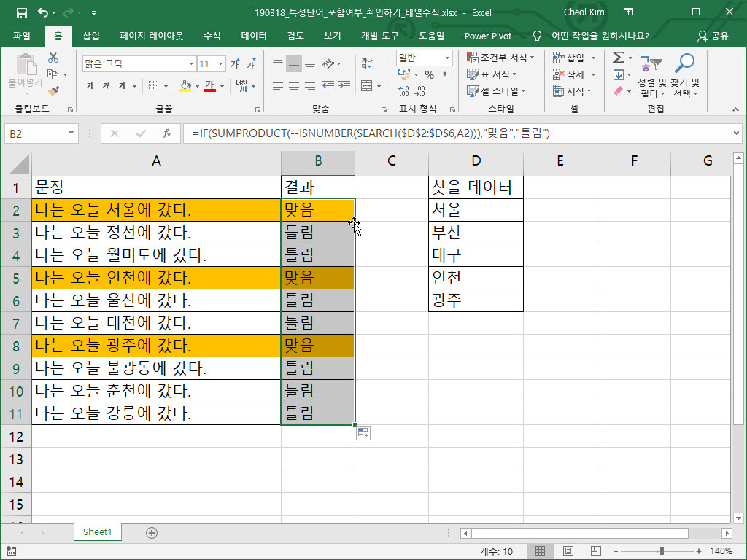The width and height of the screenshot is (747, 560).
Task: Click the Cut scissors icon
Action: coord(53,58)
